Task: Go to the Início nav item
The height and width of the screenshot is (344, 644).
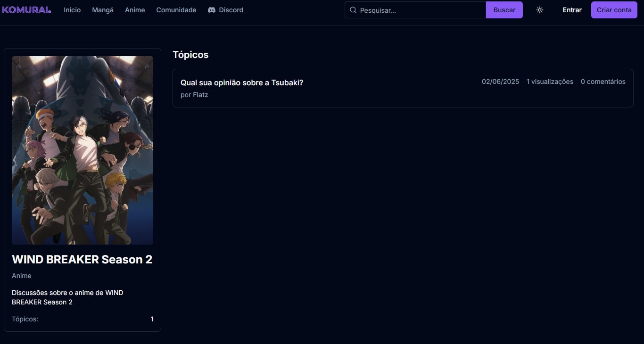Action: click(72, 10)
